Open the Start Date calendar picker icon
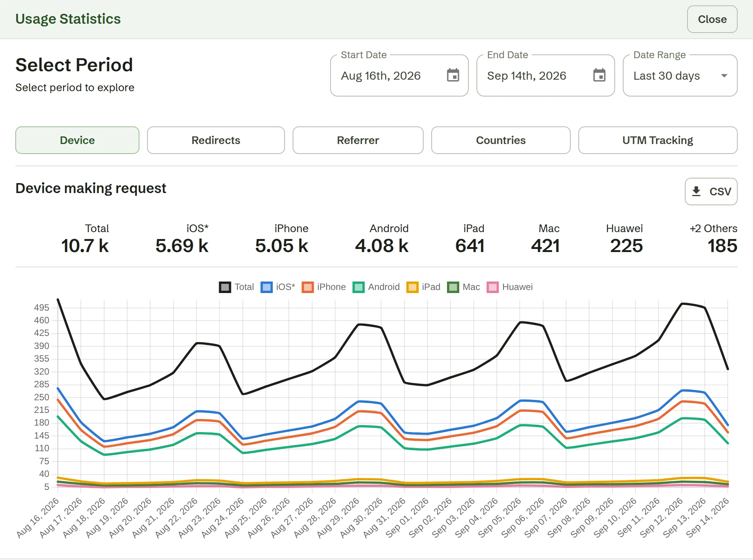753x560 pixels. point(453,75)
